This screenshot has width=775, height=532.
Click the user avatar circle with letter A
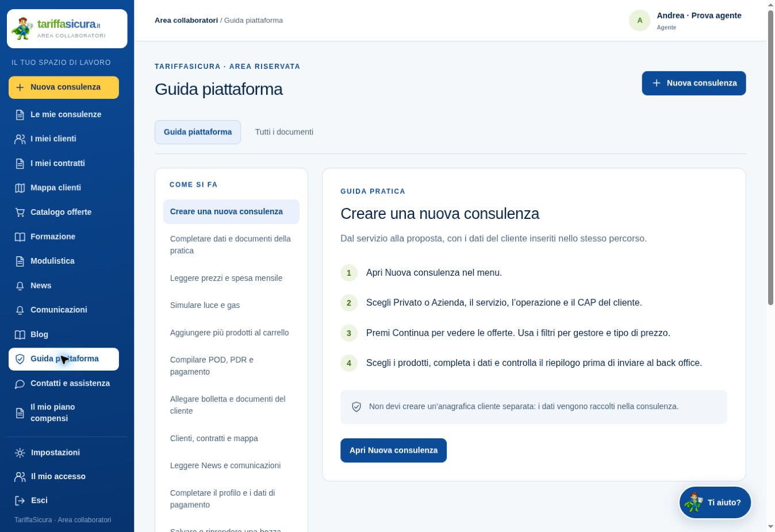tap(639, 20)
